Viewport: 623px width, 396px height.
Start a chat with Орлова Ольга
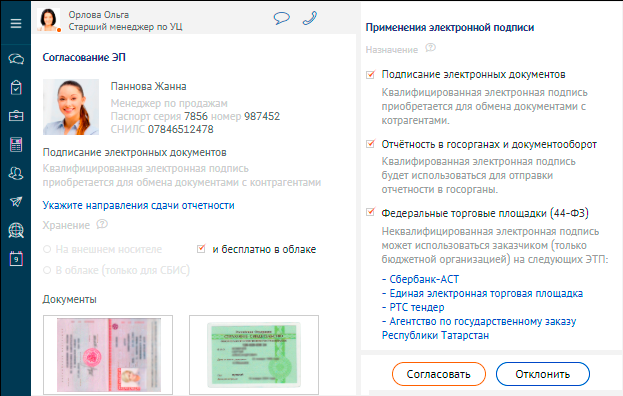click(x=282, y=18)
